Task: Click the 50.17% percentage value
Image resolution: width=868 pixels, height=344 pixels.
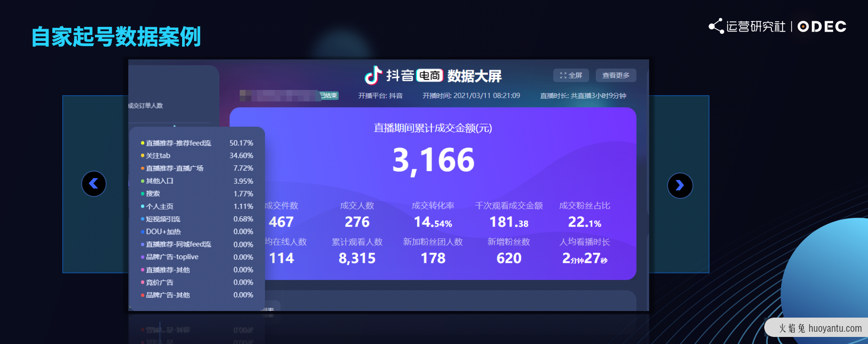Action: 242,143
